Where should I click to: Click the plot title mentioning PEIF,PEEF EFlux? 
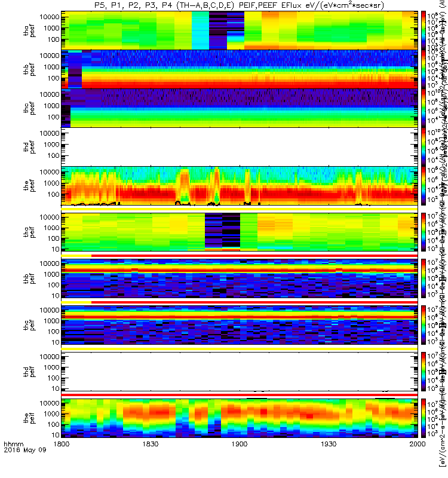(239, 5)
